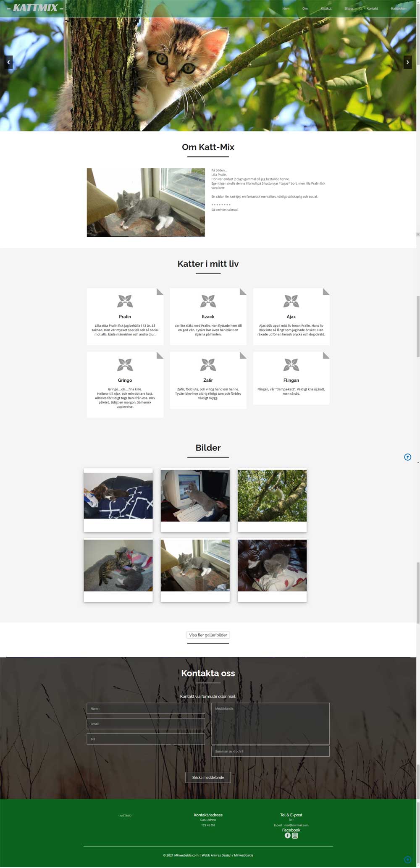The image size is (420, 868).
Task: Click Visa fler galleribilder button
Action: [x=208, y=635]
